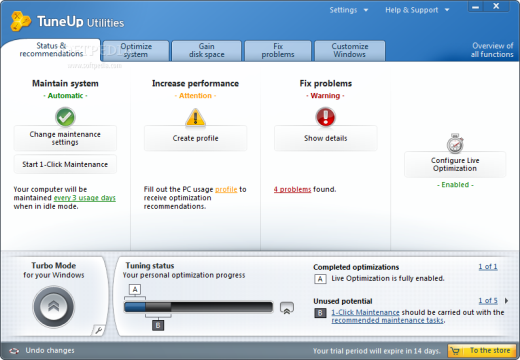Click the Live Optimization stopwatch icon
The image size is (520, 360).
pyautogui.click(x=455, y=144)
